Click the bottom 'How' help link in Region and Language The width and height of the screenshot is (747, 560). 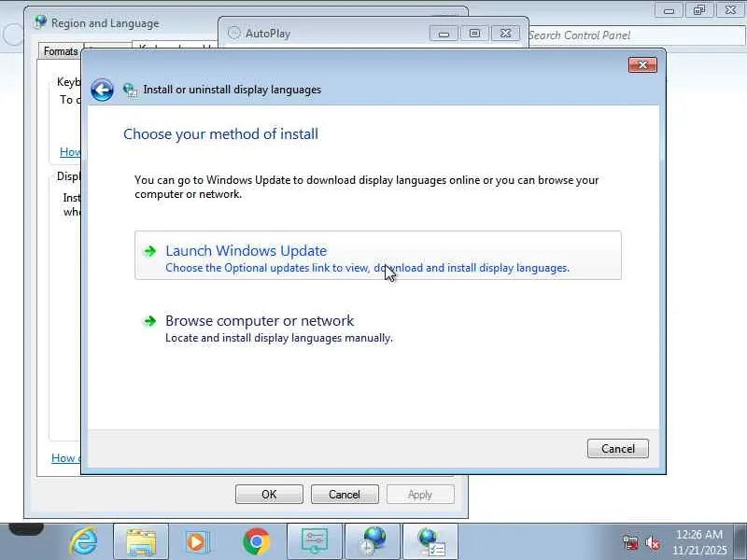66,458
